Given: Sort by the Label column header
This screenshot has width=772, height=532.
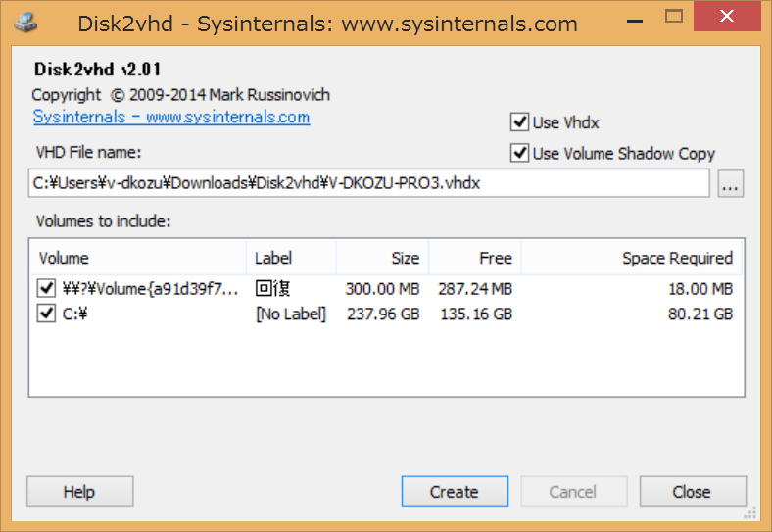Looking at the screenshot, I should pyautogui.click(x=290, y=258).
